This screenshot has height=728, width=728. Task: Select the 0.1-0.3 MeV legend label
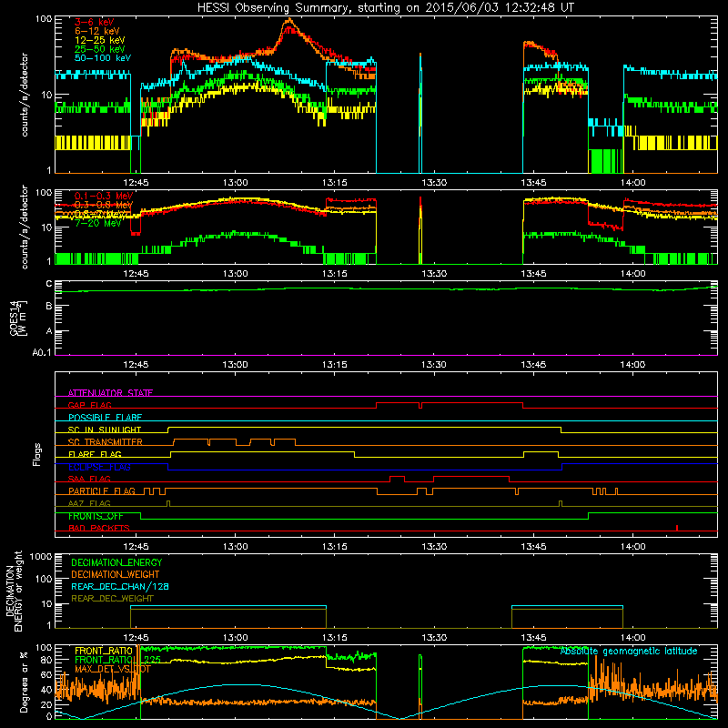pos(104,196)
